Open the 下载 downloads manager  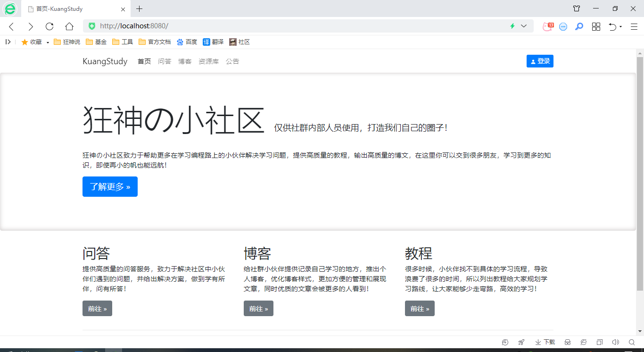[x=545, y=342]
